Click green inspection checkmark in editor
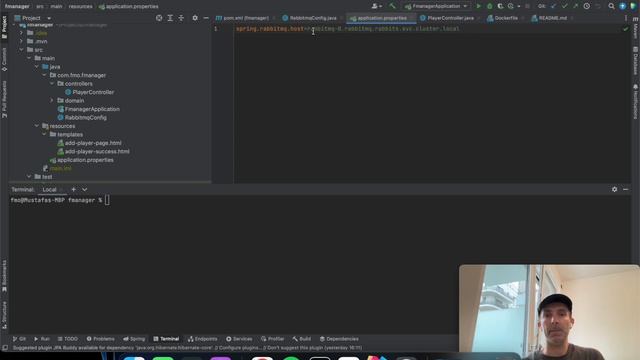Viewport: 640px width, 360px height. (625, 29)
